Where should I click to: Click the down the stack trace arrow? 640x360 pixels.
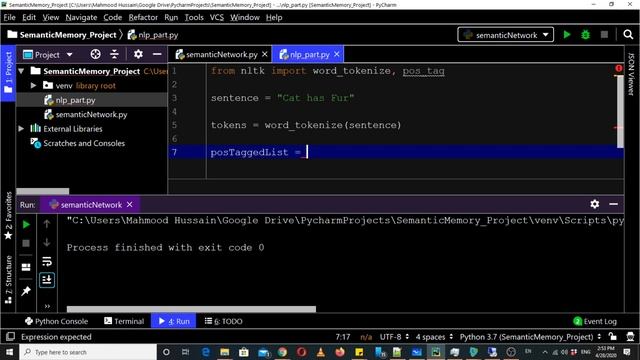point(47,242)
